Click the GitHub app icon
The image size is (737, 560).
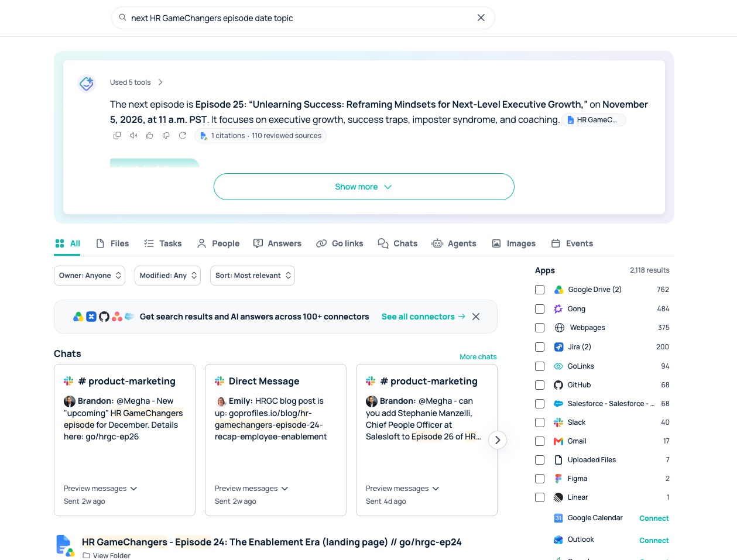pos(558,385)
